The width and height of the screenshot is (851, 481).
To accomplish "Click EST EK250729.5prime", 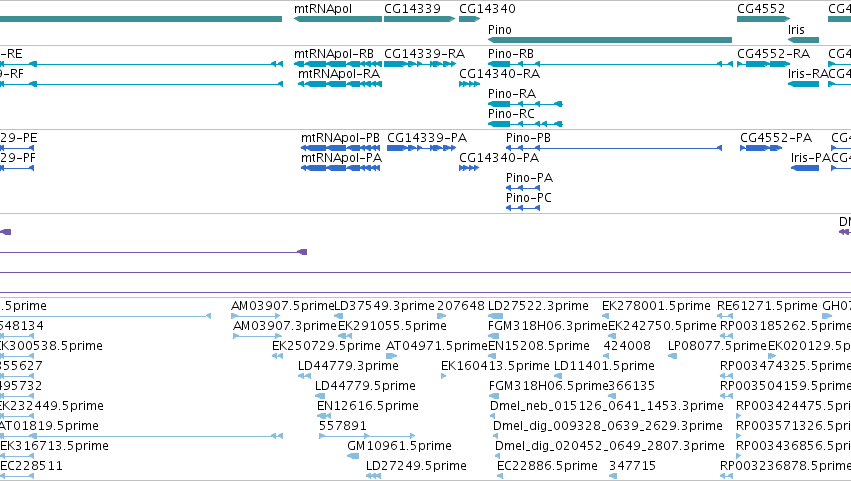I will tap(326, 346).
